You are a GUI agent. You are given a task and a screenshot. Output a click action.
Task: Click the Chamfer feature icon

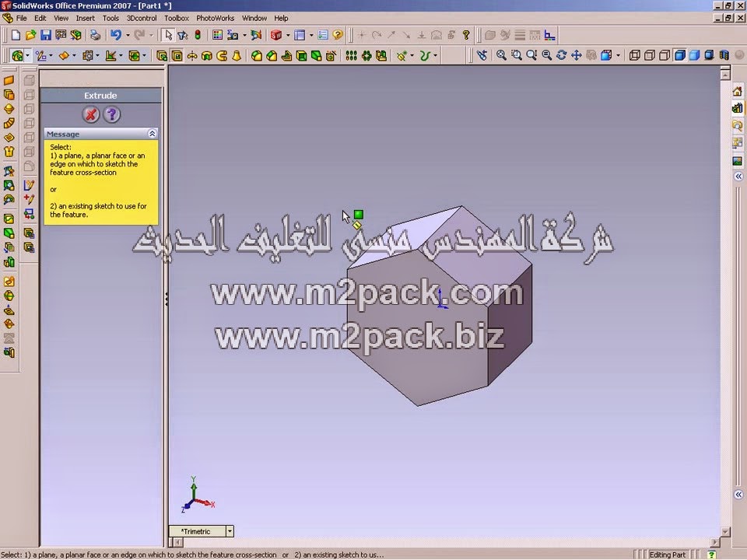[272, 56]
